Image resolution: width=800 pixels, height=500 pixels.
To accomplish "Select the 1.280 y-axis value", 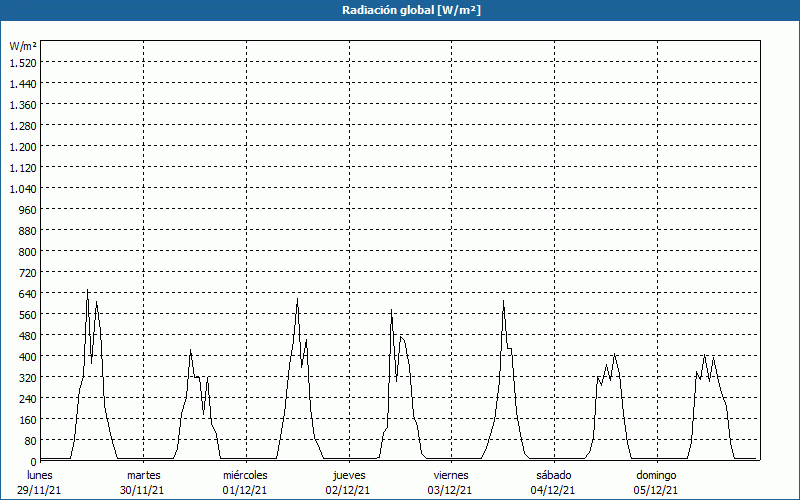I will [23, 126].
